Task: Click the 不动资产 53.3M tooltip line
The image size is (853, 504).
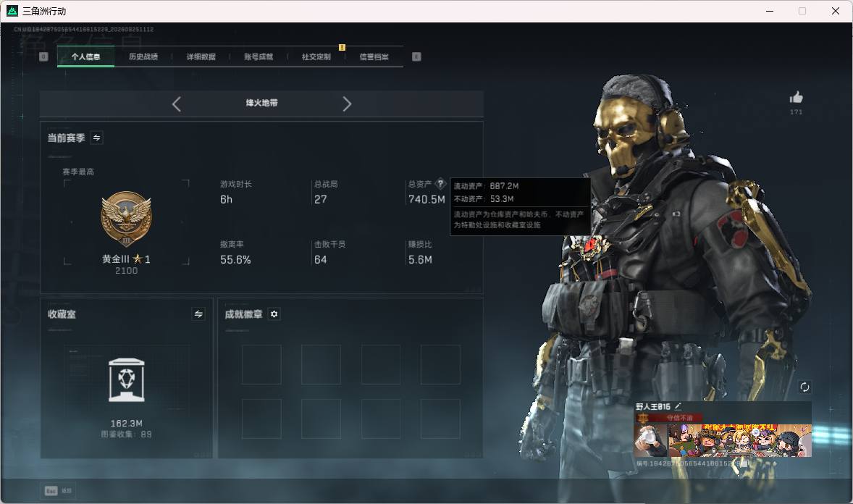Action: (x=484, y=199)
